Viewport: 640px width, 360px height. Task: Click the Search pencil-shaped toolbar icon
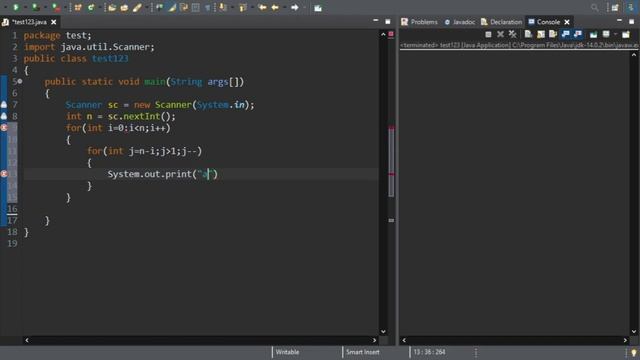137,7
